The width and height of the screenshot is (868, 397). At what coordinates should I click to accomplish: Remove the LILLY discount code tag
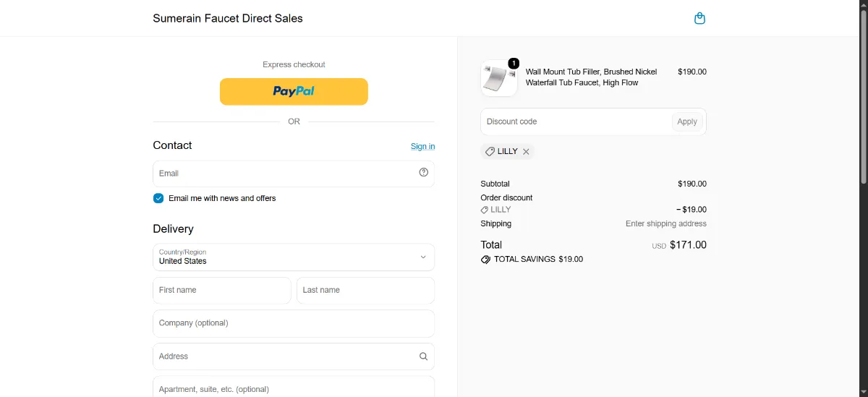(526, 152)
